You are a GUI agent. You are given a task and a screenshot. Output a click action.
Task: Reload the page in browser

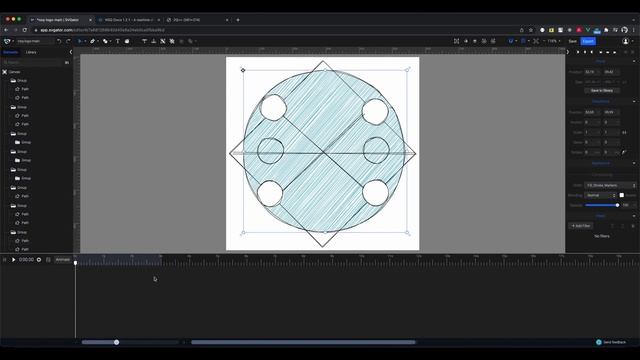25,30
